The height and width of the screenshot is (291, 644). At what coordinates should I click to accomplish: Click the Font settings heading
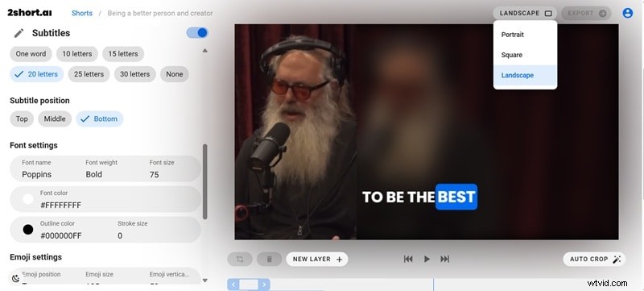[34, 145]
